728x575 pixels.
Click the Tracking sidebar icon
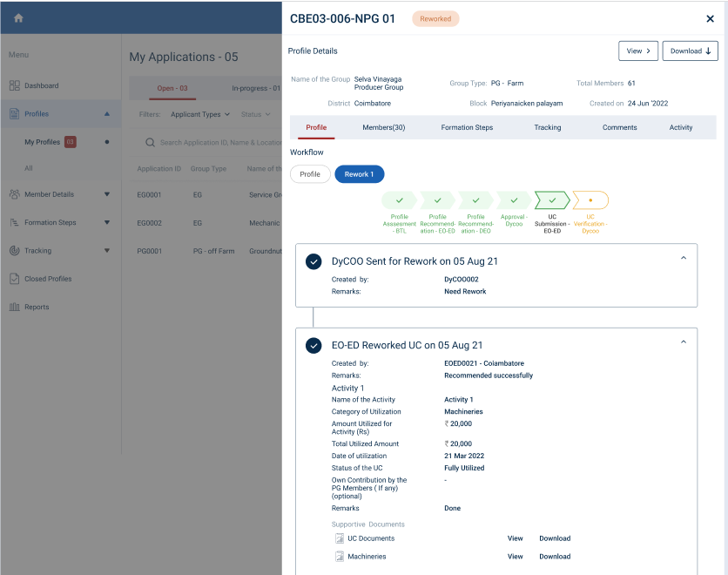click(15, 251)
